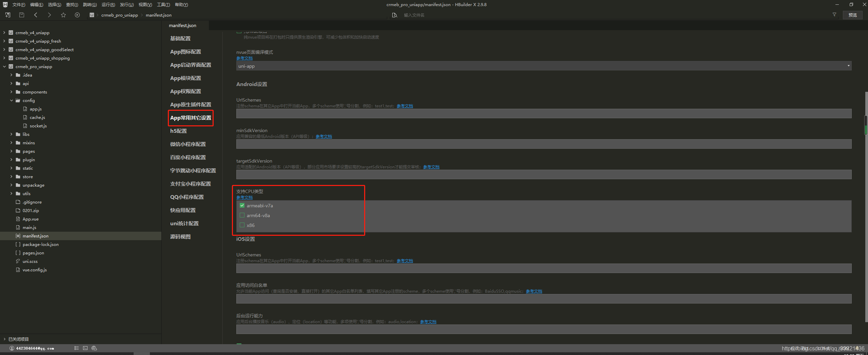
Task: Click the save file toolbar icon
Action: click(22, 15)
